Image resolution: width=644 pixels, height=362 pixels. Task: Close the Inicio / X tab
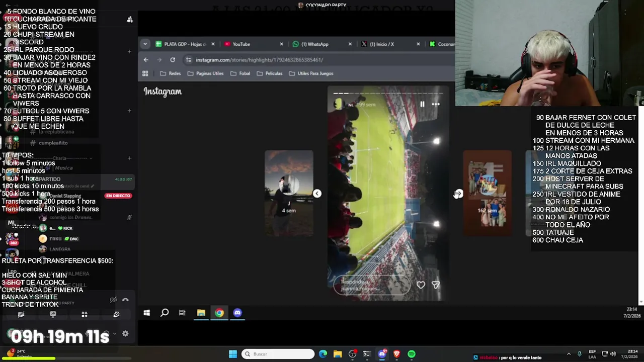click(x=418, y=44)
